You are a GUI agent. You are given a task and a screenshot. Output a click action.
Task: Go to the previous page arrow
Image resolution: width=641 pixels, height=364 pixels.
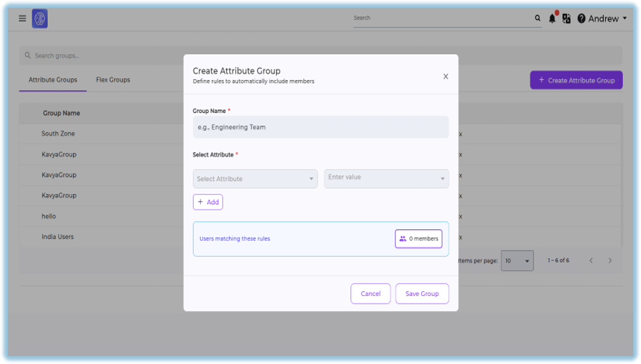(591, 260)
